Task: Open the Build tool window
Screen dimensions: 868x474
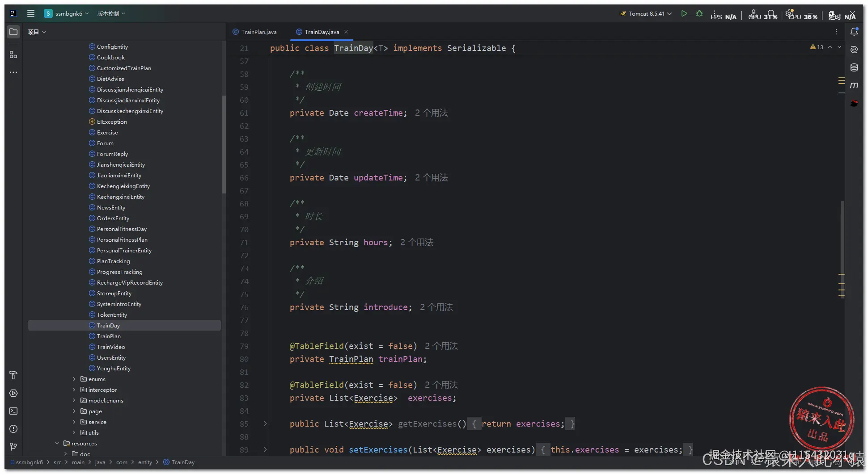Action: (x=13, y=375)
